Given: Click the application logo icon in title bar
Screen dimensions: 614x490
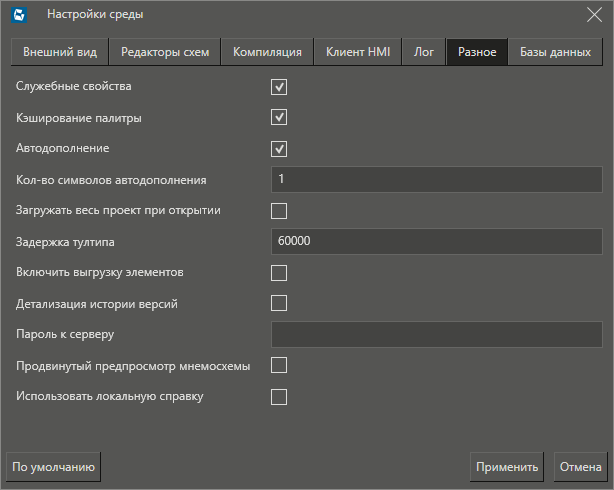Looking at the screenshot, I should point(18,14).
